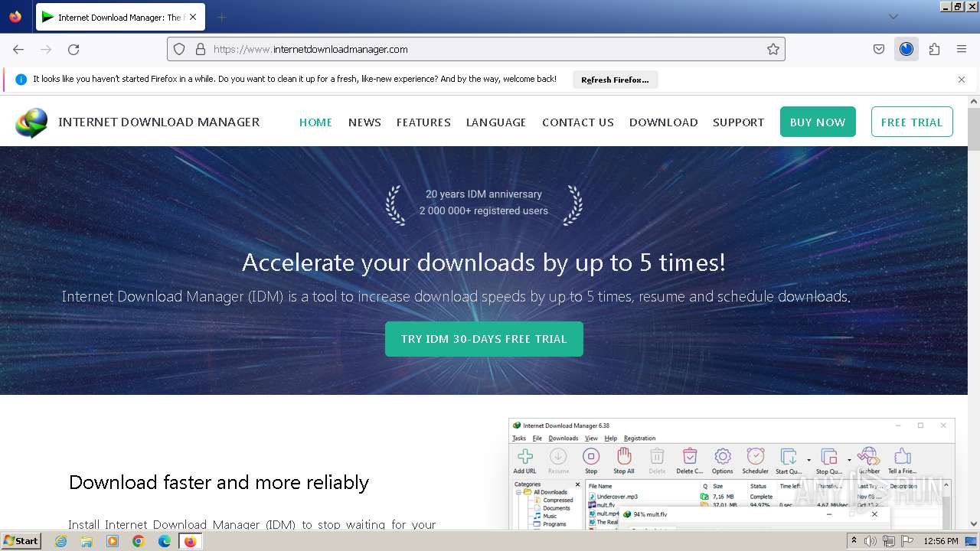
Task: Click the show desktop tray button
Action: pyautogui.click(x=972, y=541)
